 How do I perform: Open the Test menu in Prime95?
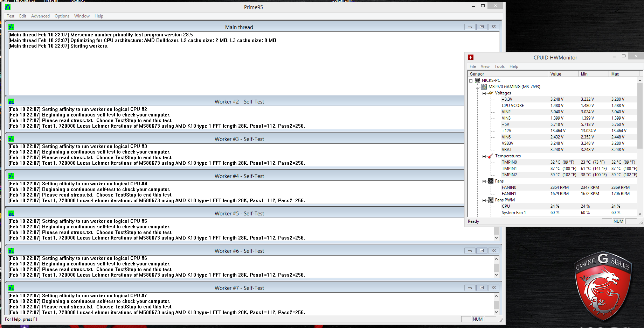[x=11, y=16]
